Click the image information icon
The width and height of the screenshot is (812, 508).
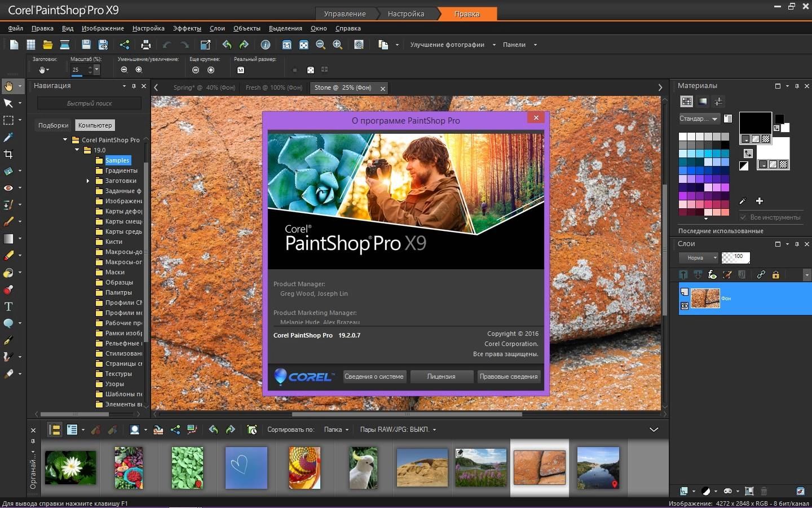(x=266, y=45)
